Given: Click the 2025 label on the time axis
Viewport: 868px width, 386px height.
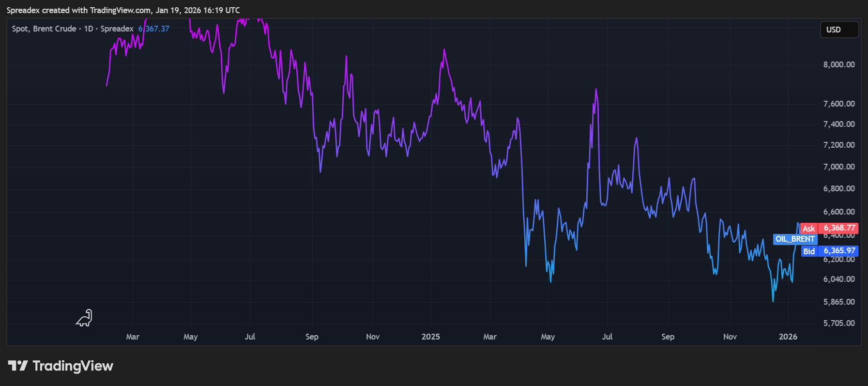Looking at the screenshot, I should click(x=431, y=337).
